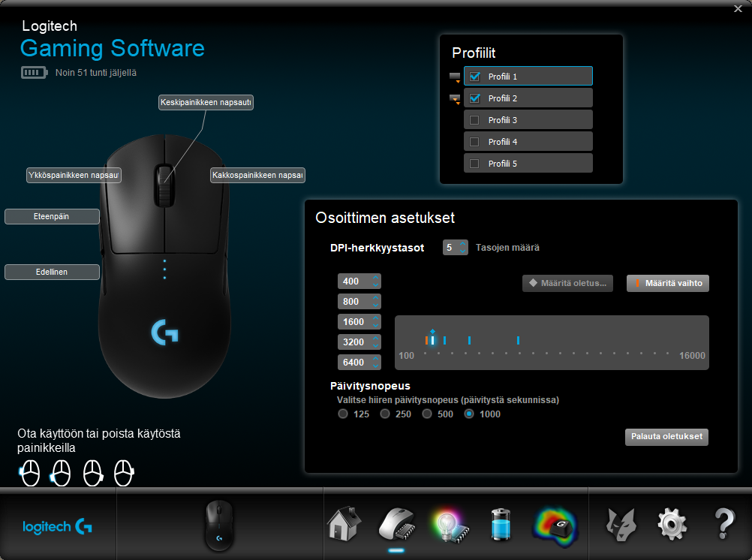Viewport: 752px width, 560px height.
Task: Click the Kakkospainikkeen napsautus label
Action: pyautogui.click(x=257, y=175)
